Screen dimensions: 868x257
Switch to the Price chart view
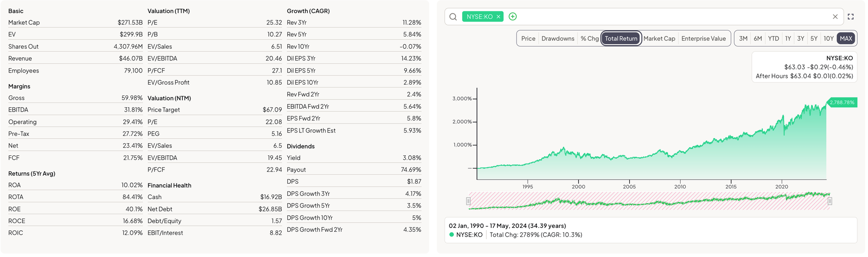point(528,39)
